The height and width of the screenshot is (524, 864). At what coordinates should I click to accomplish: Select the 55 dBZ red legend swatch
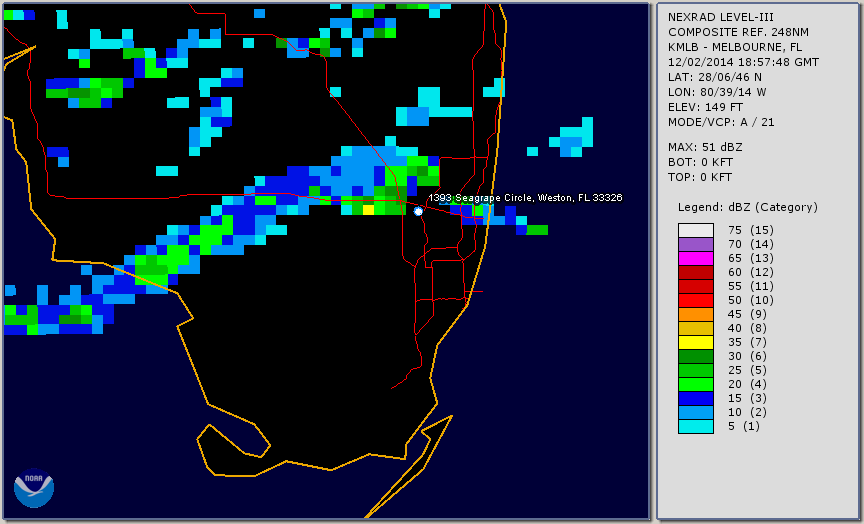tap(695, 287)
